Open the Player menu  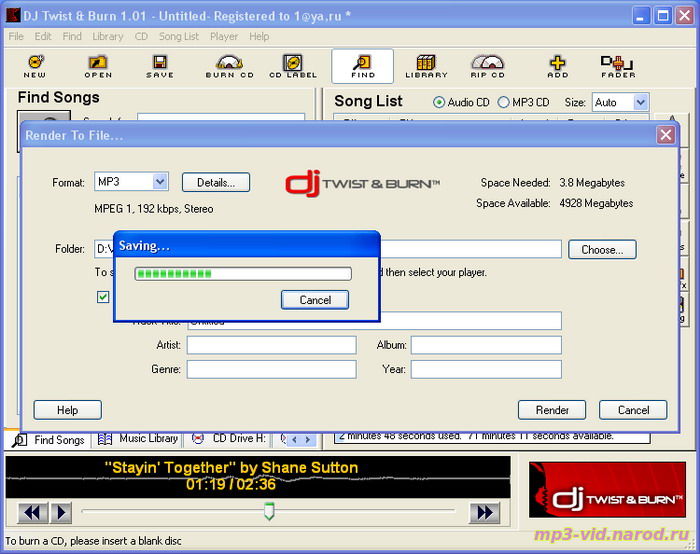pos(224,36)
